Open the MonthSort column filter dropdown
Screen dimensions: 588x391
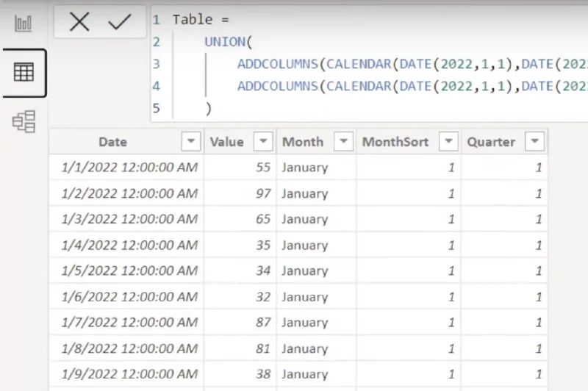[x=448, y=141]
